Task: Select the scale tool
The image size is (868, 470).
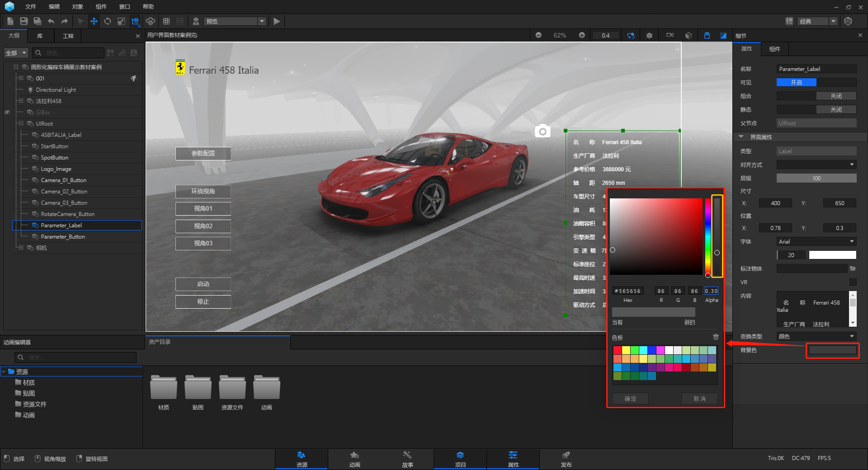Action: 121,21
